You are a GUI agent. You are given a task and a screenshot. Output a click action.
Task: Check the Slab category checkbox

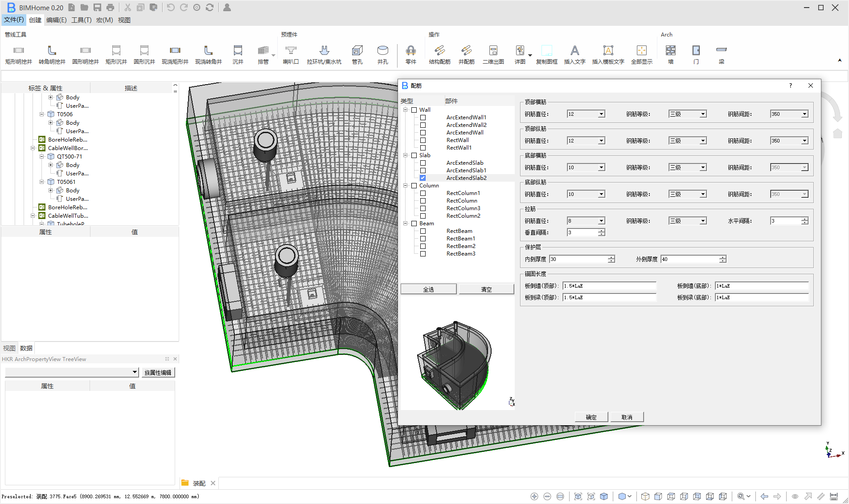(414, 155)
